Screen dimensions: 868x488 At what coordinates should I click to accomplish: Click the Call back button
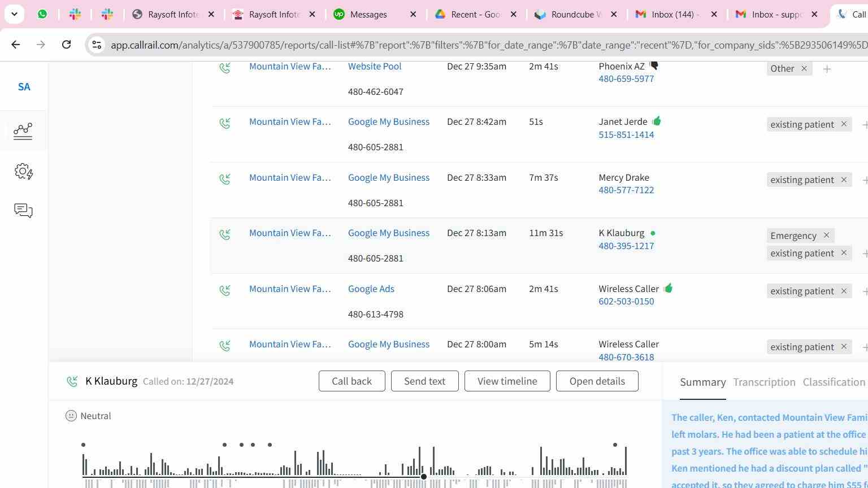coord(351,381)
